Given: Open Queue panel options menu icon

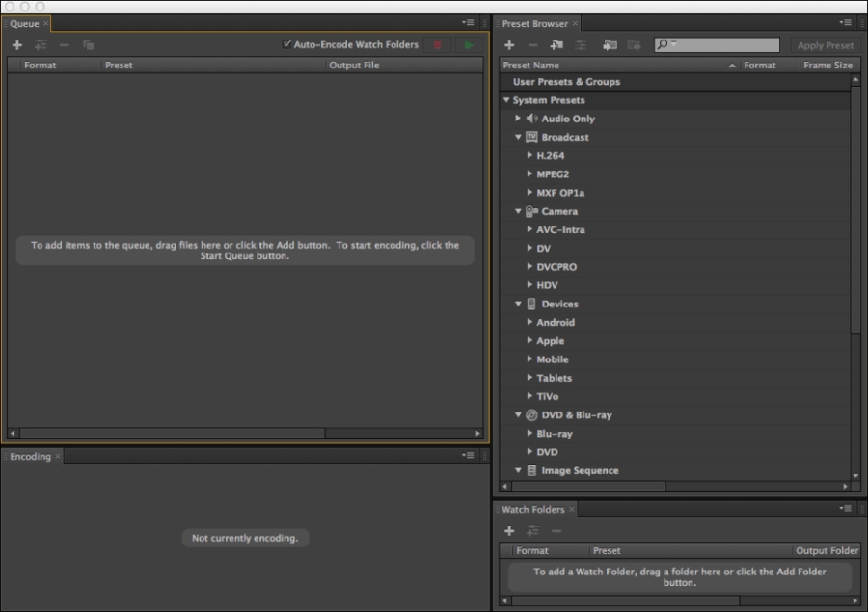Looking at the screenshot, I should (x=468, y=23).
